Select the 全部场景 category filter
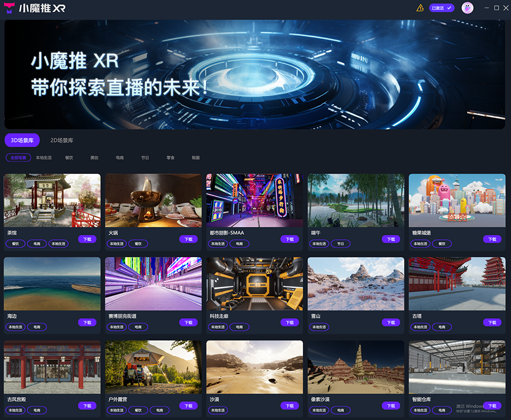This screenshot has height=420, width=511. pos(18,158)
